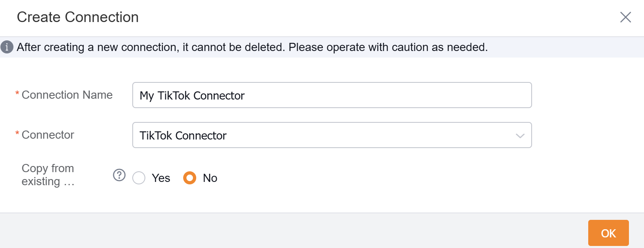Click the "Connection Name" field label
The height and width of the screenshot is (248, 644).
coord(67,95)
